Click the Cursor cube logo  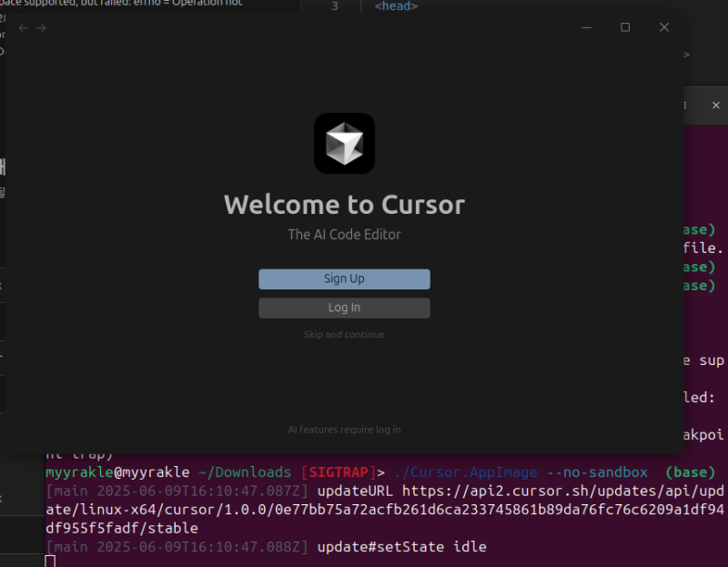pos(344,144)
